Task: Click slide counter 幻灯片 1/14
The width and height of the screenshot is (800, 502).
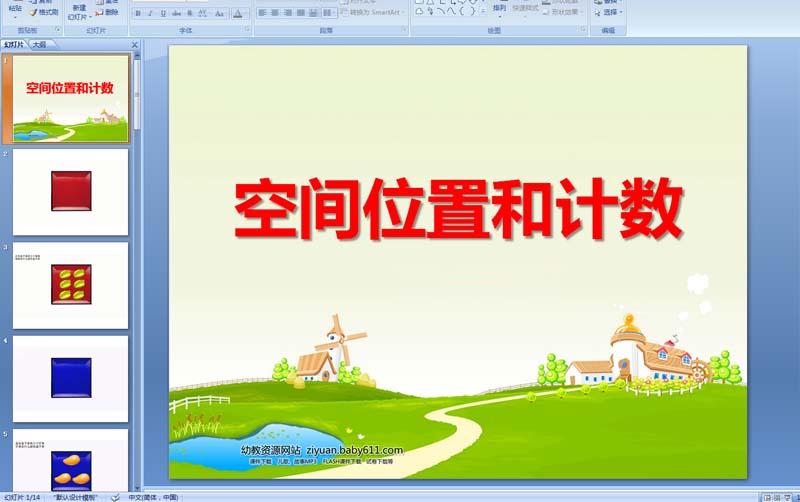Action: click(x=21, y=497)
